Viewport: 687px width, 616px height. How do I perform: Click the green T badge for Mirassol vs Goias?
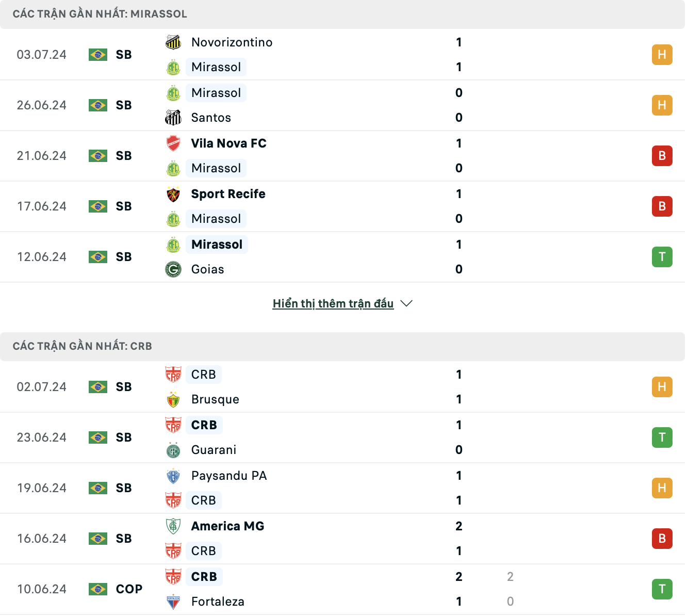point(662,257)
